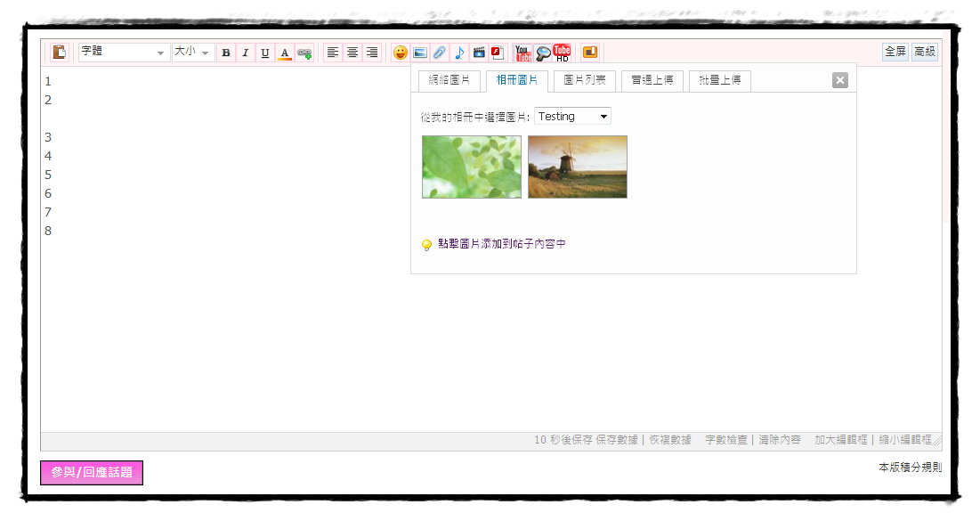This screenshot has height=521, width=980.
Task: Insert a hyperlink with the link icon
Action: 304,53
